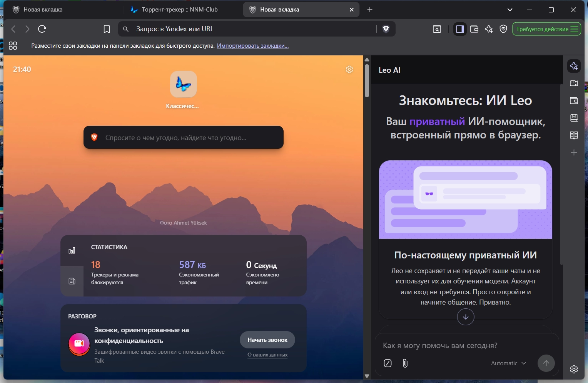
Task: Toggle the sidebar panel button
Action: point(460,29)
